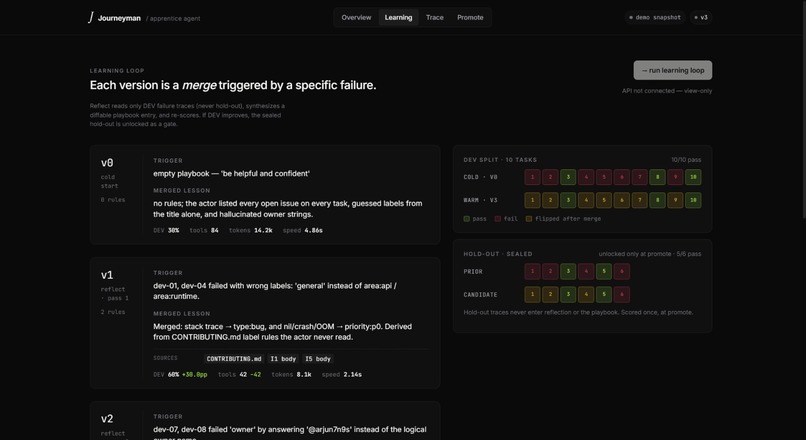The width and height of the screenshot is (806, 440).
Task: Click the 'API not connected — view-only' note
Action: pyautogui.click(x=667, y=91)
